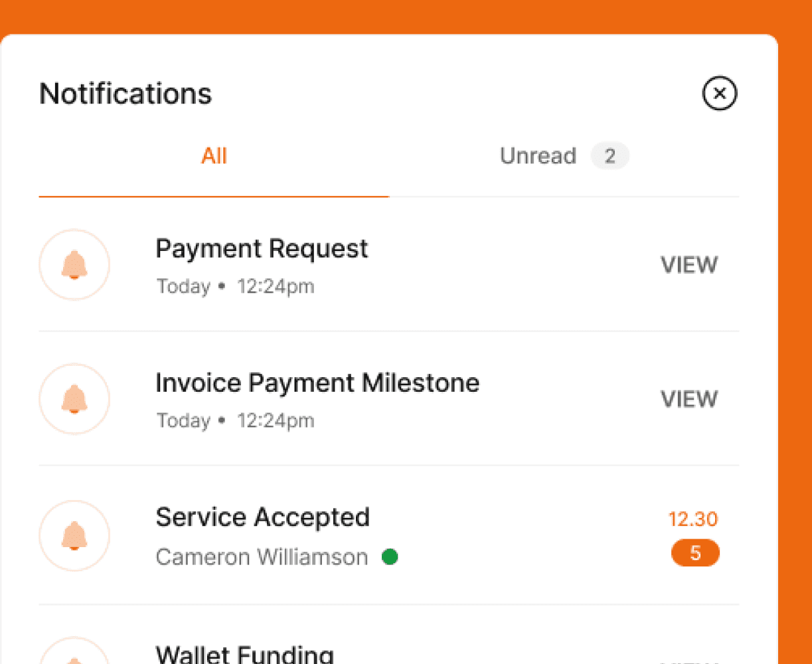Viewport: 812px width, 664px height.
Task: Click the bell icon beside Service Accepted
Action: 74,536
